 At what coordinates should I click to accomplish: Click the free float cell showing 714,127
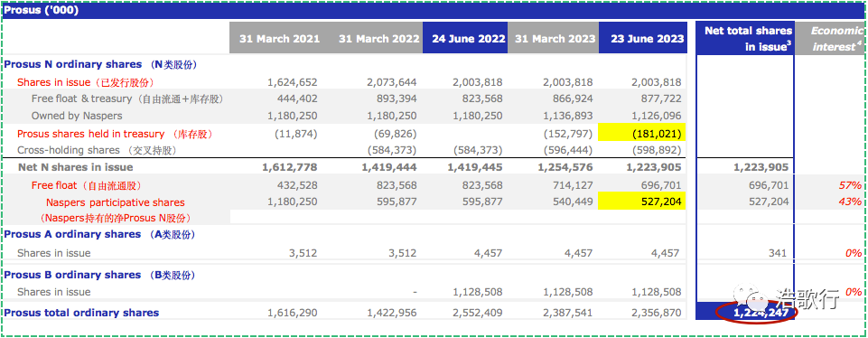point(573,185)
